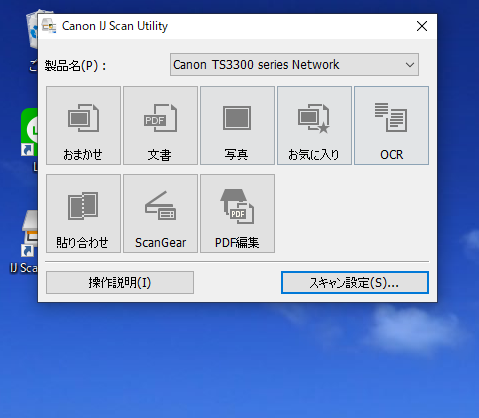Launch the OCR text scan
The width and height of the screenshot is (479, 418).
coord(391,125)
